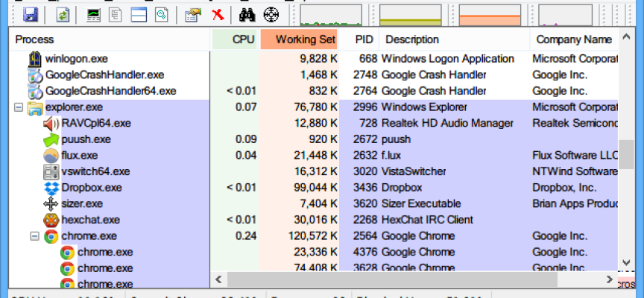Click the explorer.exe folder icon
The width and height of the screenshot is (644, 298).
tap(35, 107)
